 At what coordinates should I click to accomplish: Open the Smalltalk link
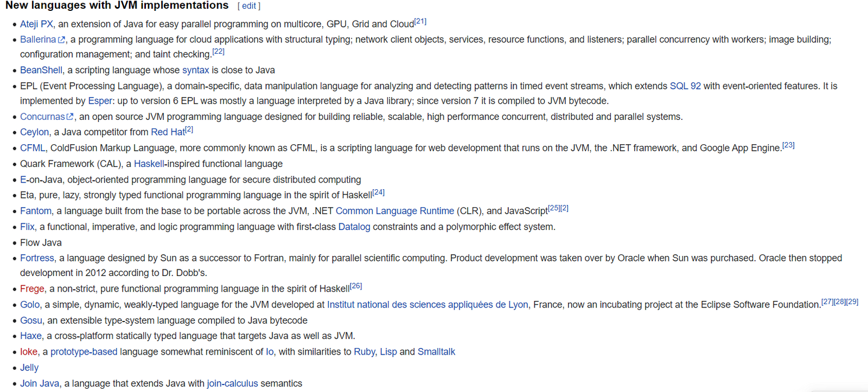pos(436,352)
